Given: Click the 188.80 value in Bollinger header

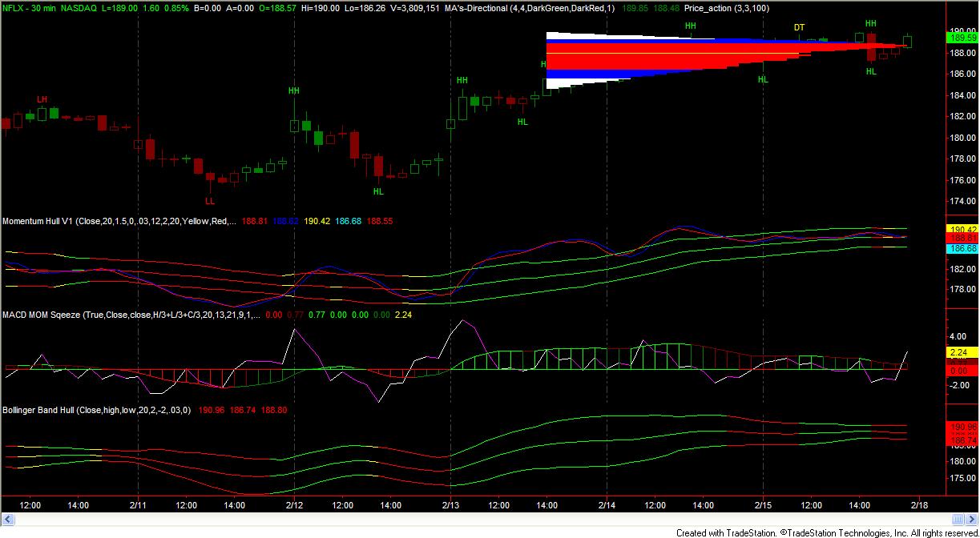Looking at the screenshot, I should coord(274,410).
